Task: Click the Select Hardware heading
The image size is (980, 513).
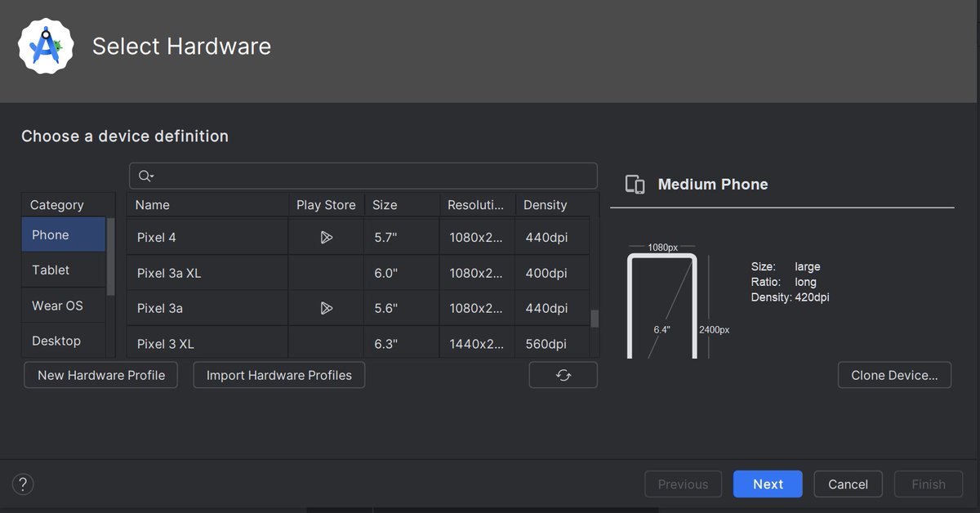Action: (181, 47)
